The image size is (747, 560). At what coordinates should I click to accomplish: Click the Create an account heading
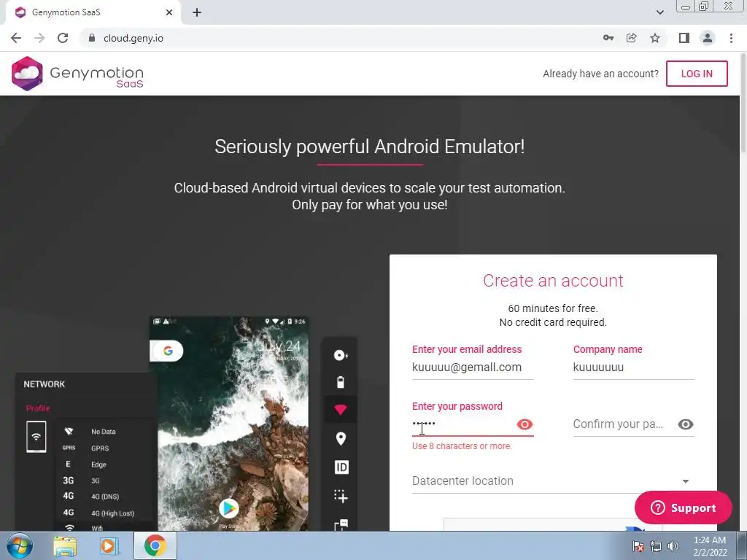[553, 281]
